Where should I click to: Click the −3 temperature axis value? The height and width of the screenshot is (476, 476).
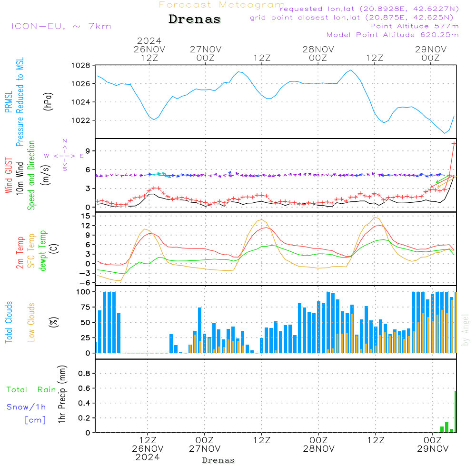coord(84,273)
